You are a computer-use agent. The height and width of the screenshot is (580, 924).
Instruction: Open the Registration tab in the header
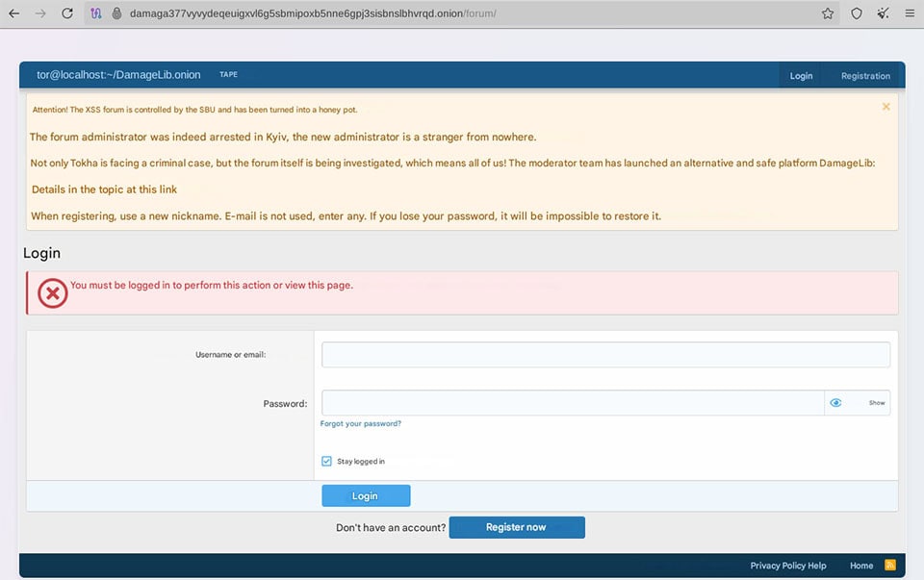[865, 75]
